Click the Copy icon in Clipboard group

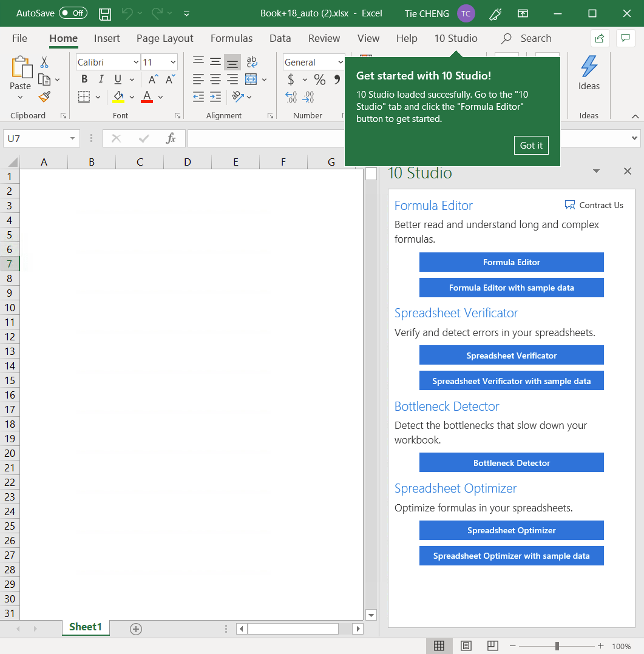[44, 79]
